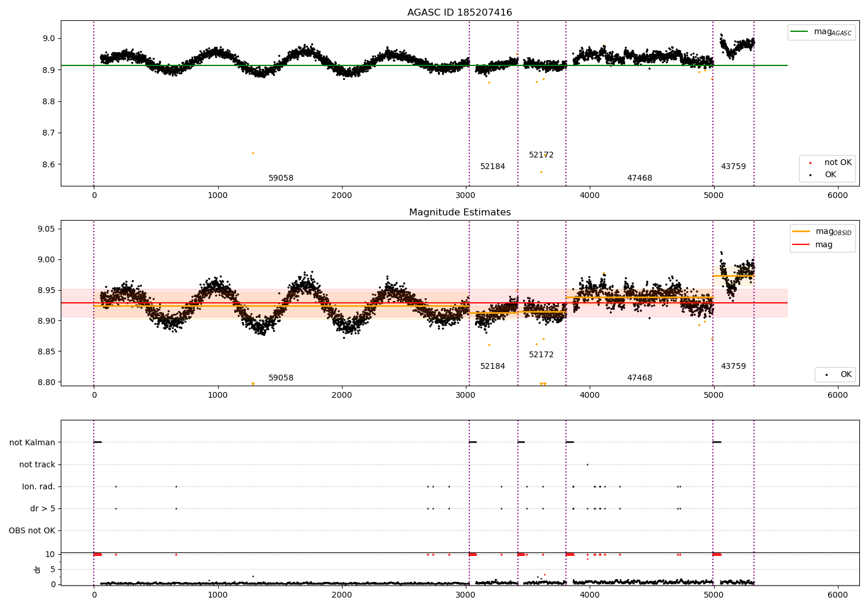Click the 'Ion. rad.' axis label

pyautogui.click(x=39, y=486)
